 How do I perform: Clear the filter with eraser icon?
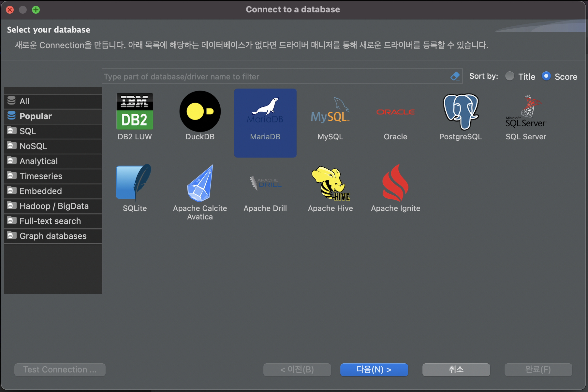[x=455, y=77]
